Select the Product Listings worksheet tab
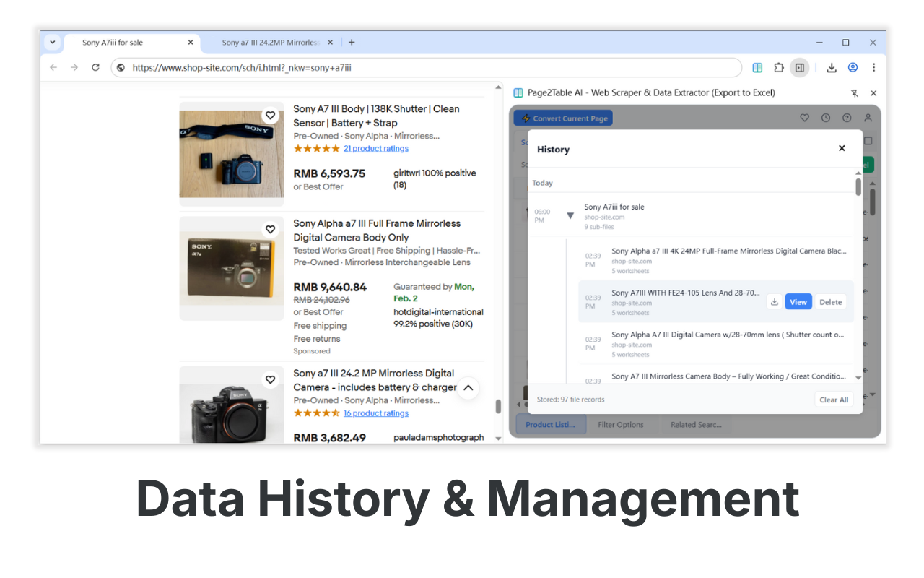The image size is (924, 578). tap(550, 425)
